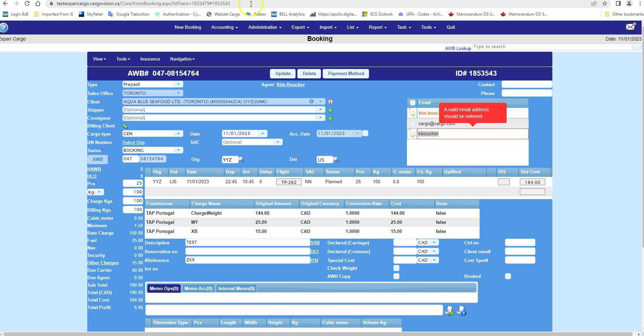The image size is (644, 336).
Task: Click the AWB Lookup search field
Action: point(552,47)
